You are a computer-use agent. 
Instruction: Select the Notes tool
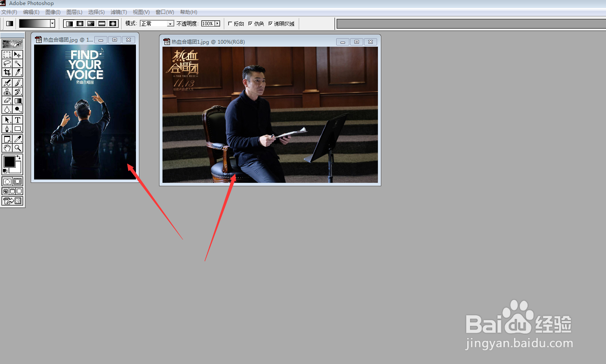[x=7, y=139]
